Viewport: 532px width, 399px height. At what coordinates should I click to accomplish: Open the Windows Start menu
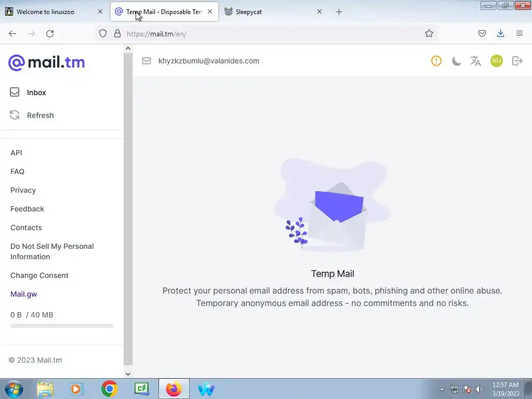[x=14, y=389]
